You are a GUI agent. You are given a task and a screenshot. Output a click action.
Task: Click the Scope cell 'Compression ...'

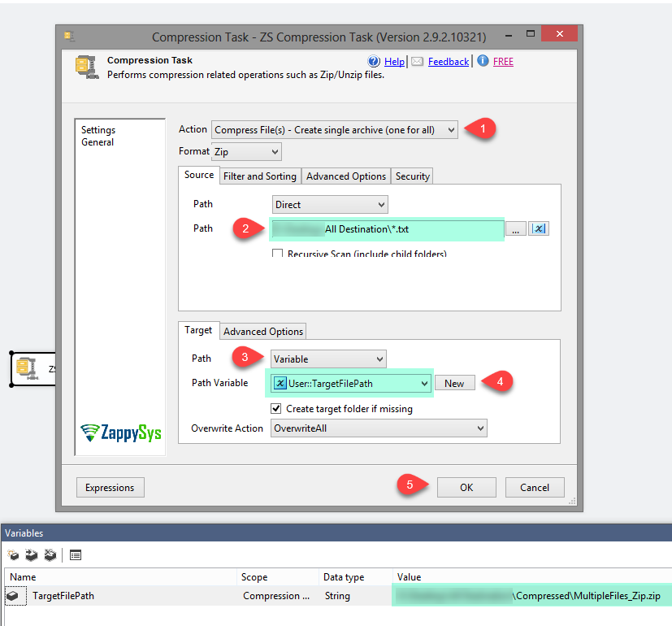pos(276,596)
